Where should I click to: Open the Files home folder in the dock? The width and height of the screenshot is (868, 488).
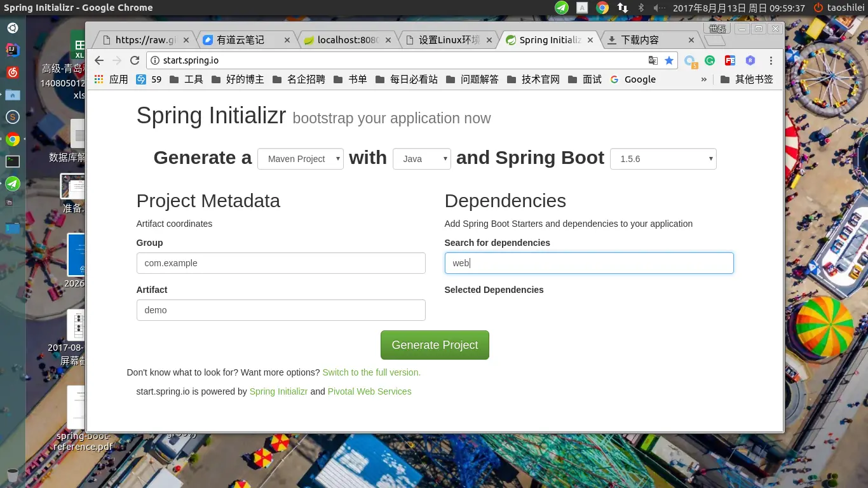point(13,95)
